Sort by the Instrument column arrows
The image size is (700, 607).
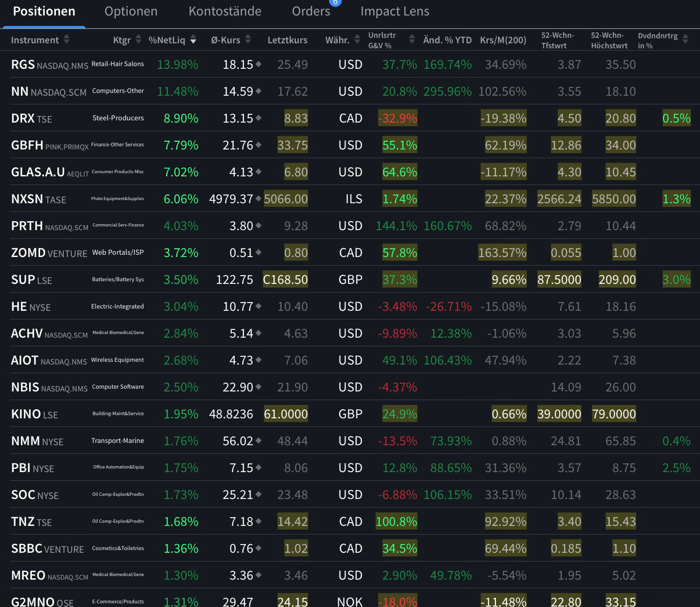(x=67, y=39)
